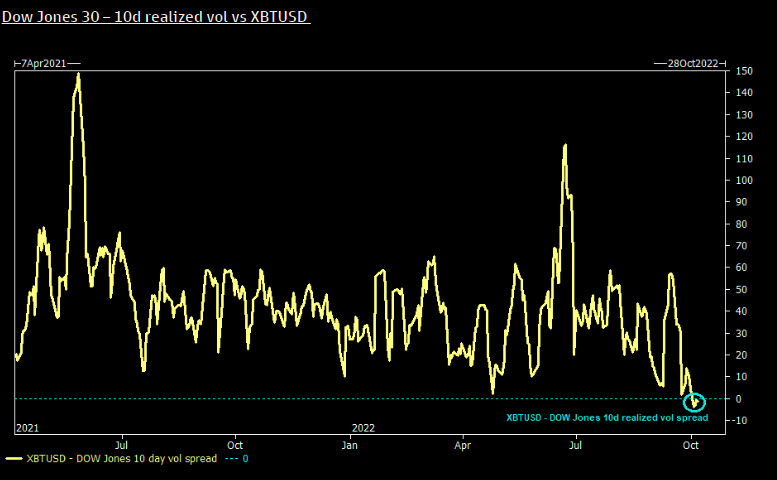Click the 90 value on the y-axis
777x480 pixels.
tap(741, 202)
